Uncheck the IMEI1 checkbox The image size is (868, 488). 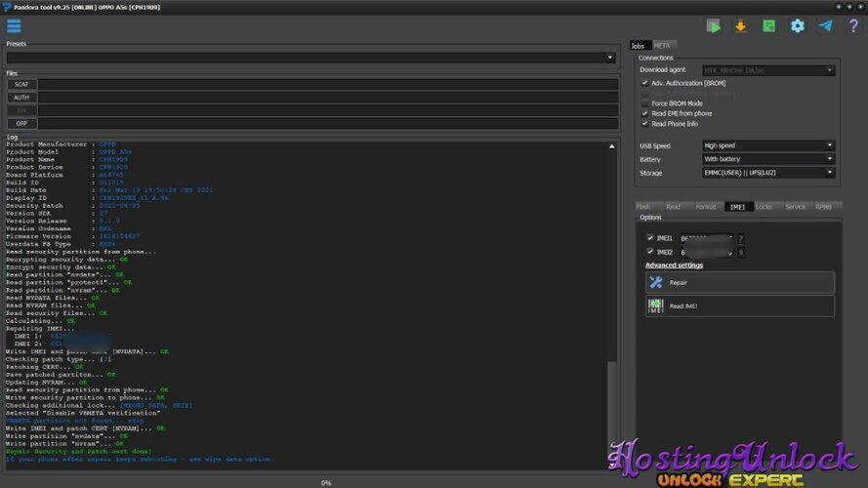click(x=650, y=238)
